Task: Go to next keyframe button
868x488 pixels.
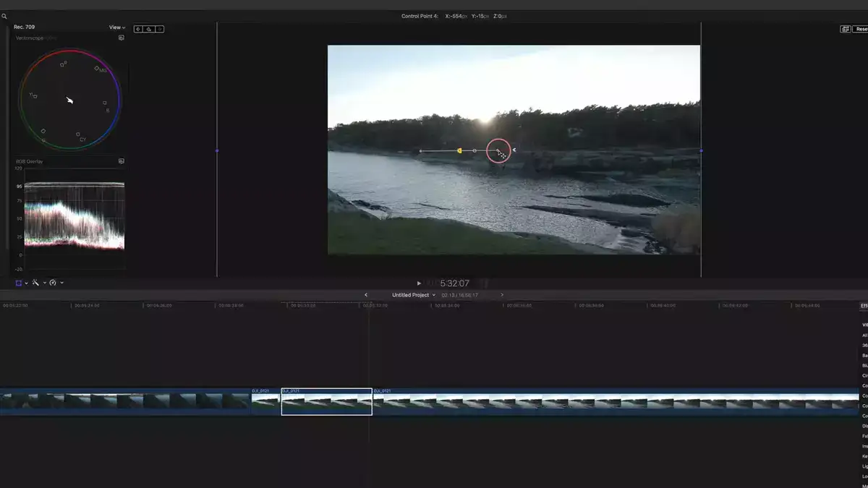Action: pos(160,29)
